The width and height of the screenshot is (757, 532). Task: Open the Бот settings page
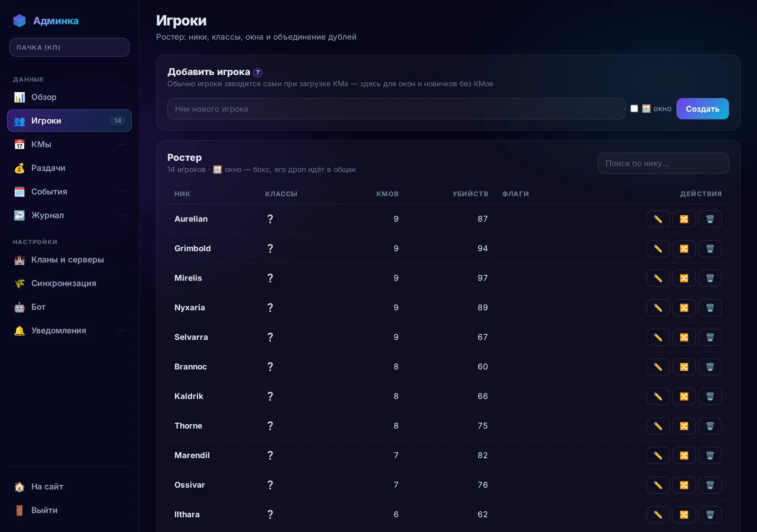(70, 307)
